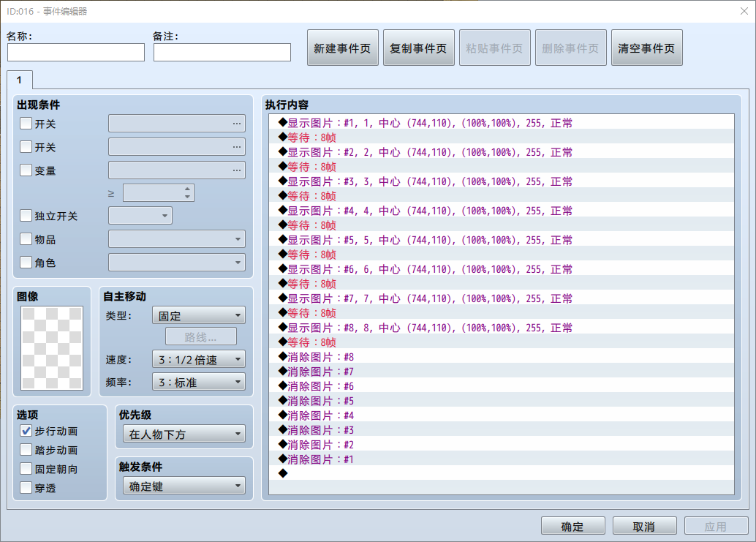This screenshot has height=542, width=756.
Task: Click the variable value stepper up arrow
Action: (x=188, y=189)
